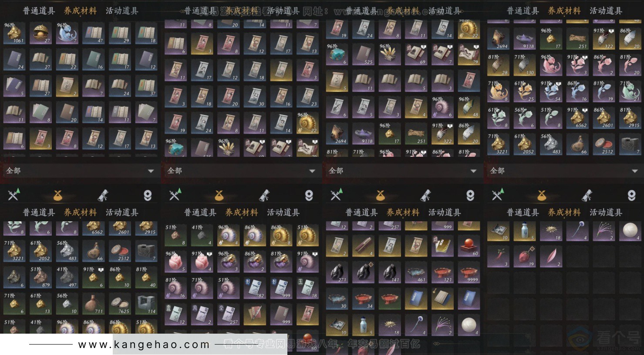Expand 全部 filter beneath the 1061 ore panel
644x355 pixels.
point(81,171)
